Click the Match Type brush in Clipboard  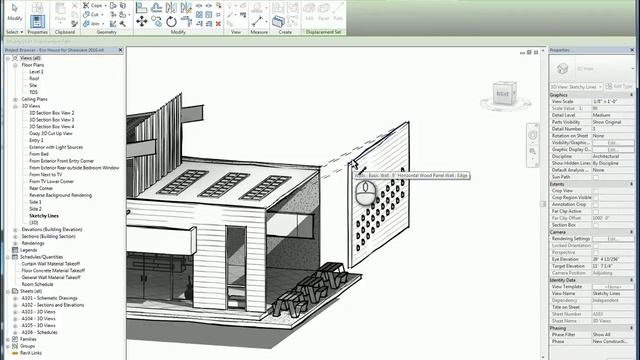[x=74, y=24]
